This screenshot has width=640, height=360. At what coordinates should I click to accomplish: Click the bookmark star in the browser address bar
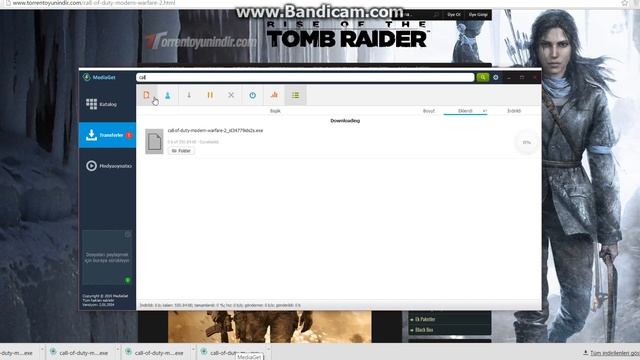tap(624, 3)
